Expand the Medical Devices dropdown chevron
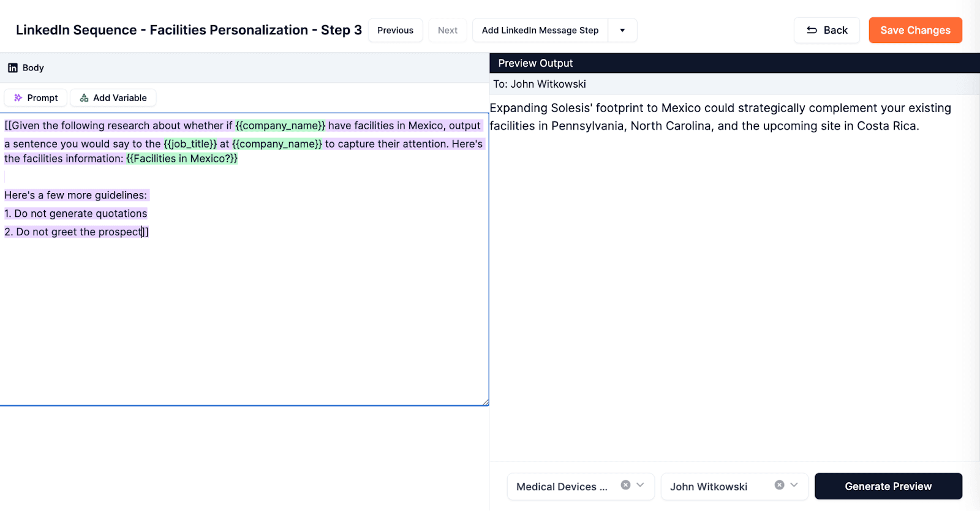 (x=641, y=485)
